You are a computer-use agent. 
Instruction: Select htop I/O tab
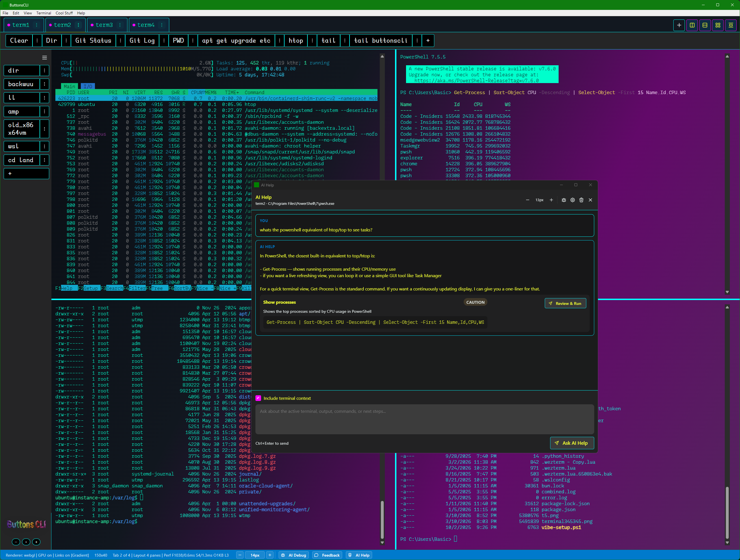[88, 86]
